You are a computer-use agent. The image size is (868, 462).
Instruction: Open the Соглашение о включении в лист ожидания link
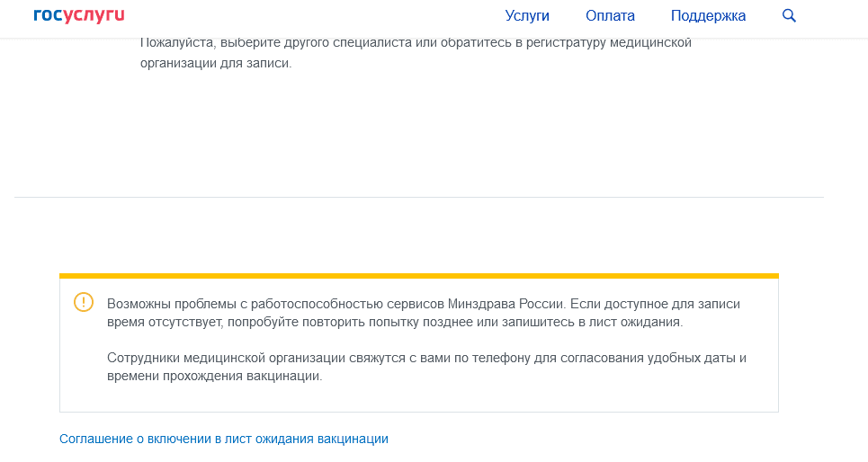[x=223, y=439]
